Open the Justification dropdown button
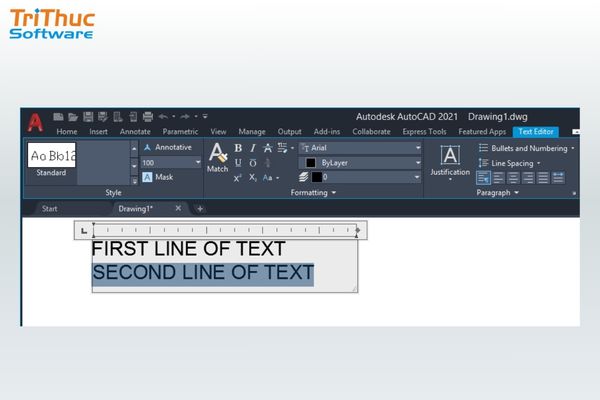The height and width of the screenshot is (400, 600). [450, 162]
